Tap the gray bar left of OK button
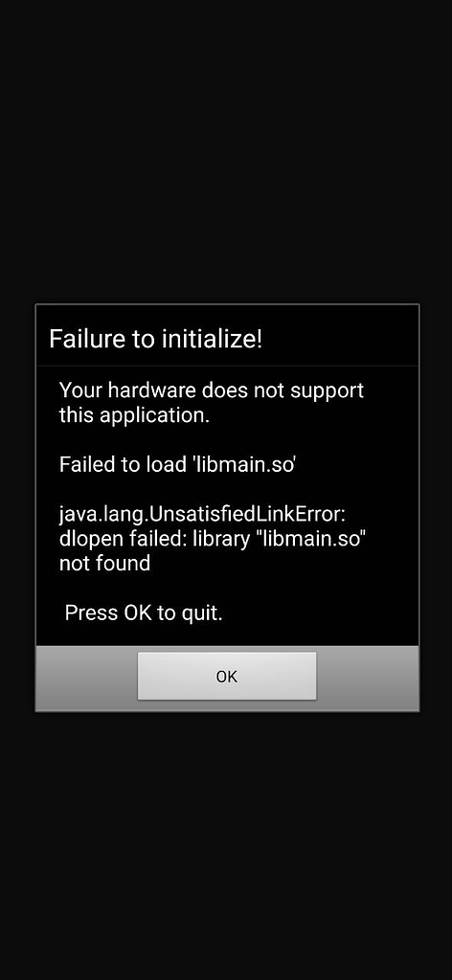The height and width of the screenshot is (980, 452). (x=87, y=678)
